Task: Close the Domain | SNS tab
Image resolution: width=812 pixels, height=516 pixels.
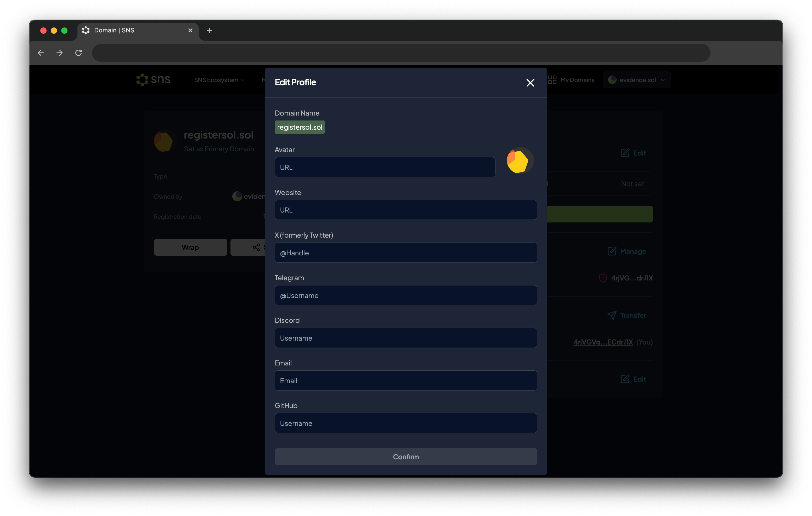Action: tap(190, 30)
